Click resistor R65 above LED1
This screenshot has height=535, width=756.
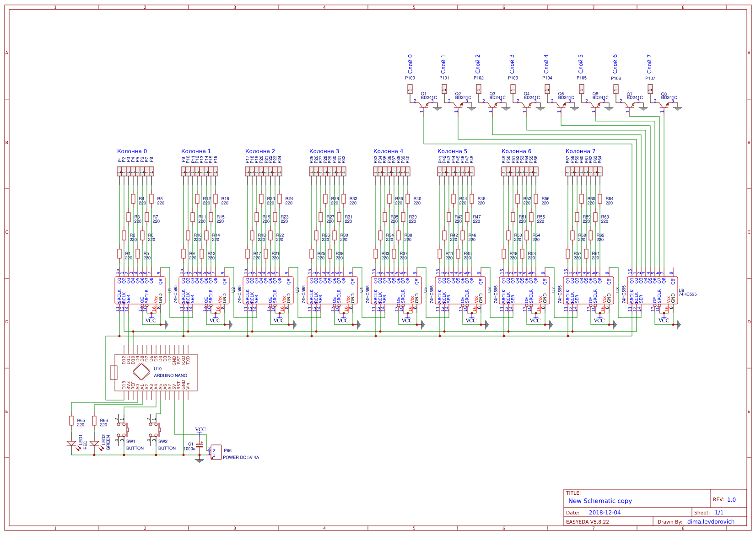point(71,421)
